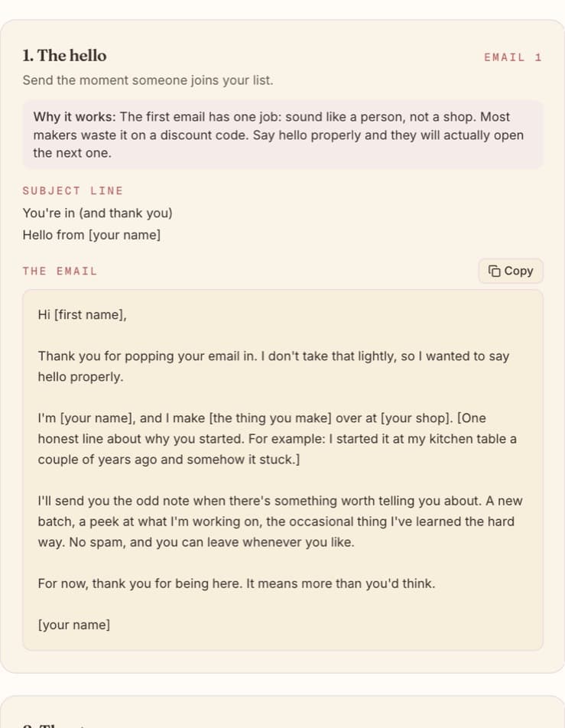Click the 'Send the moment someone joins' subtitle
The height and width of the screenshot is (728, 565).
148,80
